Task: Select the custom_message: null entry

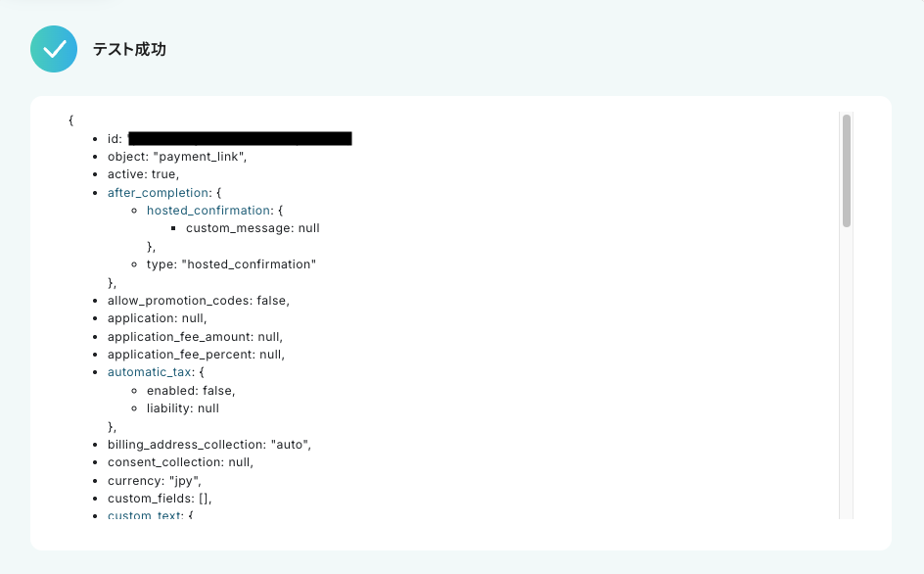Action: (x=253, y=228)
